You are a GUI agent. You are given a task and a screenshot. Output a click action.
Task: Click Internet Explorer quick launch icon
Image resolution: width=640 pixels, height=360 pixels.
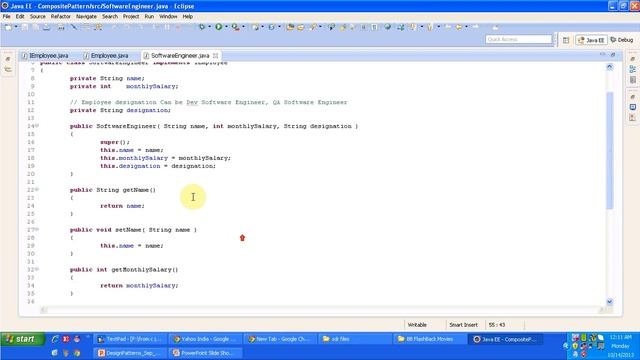click(55, 339)
